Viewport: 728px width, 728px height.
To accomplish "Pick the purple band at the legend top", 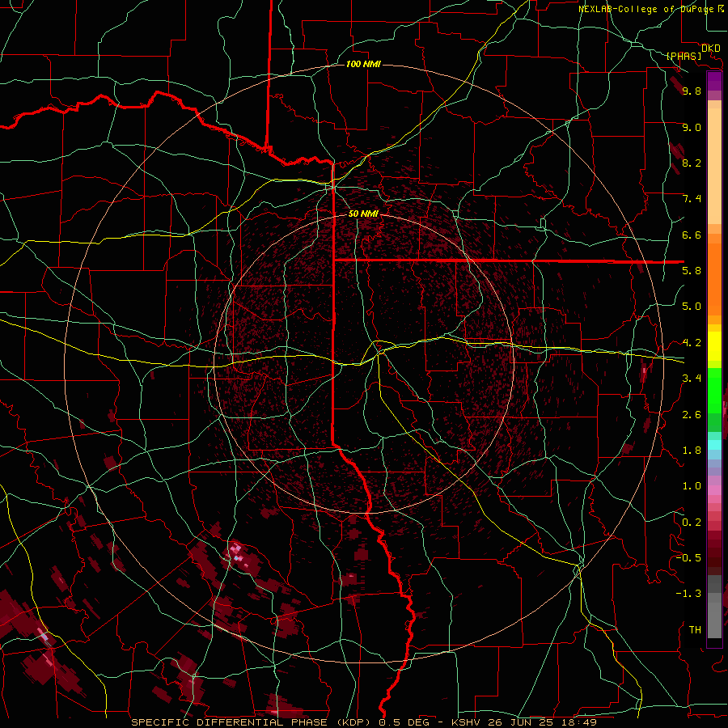I will [714, 81].
